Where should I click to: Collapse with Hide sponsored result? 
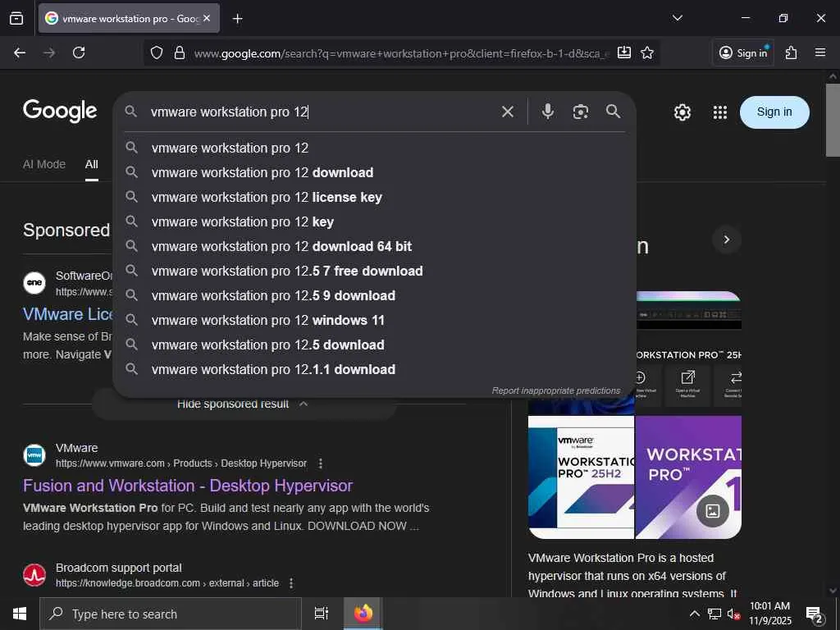[243, 404]
